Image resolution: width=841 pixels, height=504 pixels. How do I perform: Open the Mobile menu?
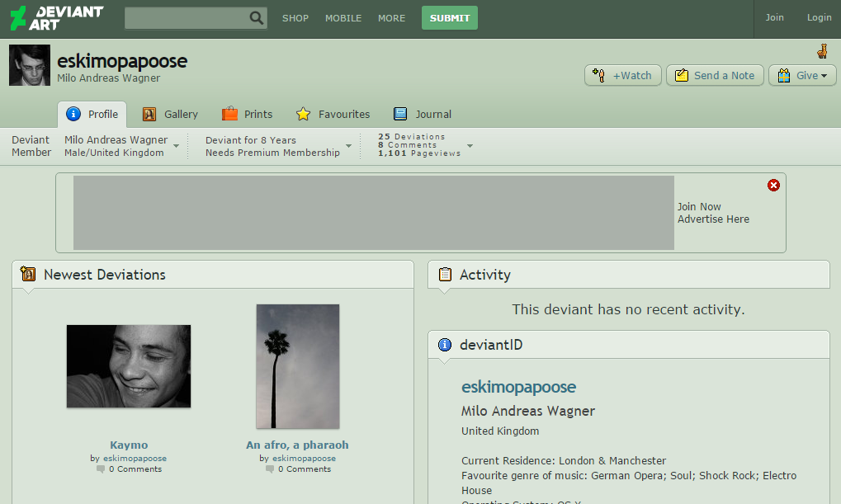343,18
